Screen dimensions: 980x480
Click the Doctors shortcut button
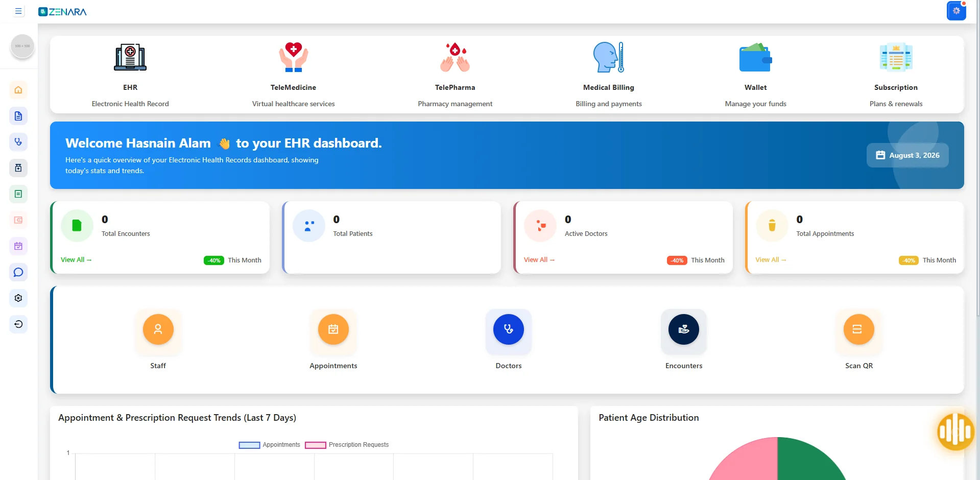click(x=509, y=329)
